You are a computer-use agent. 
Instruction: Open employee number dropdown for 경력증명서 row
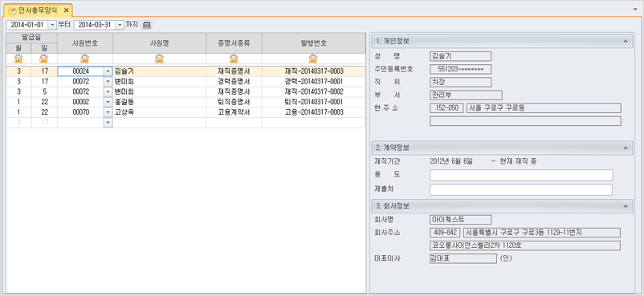[x=108, y=82]
